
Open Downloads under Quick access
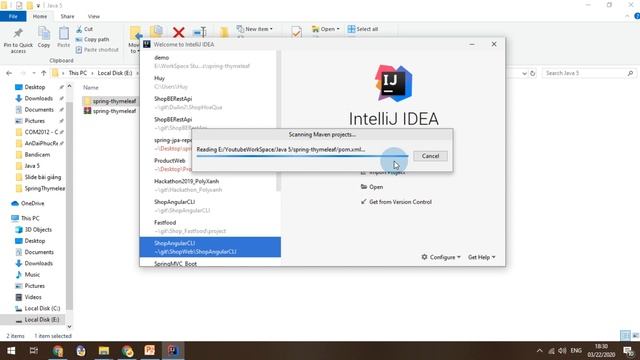click(x=38, y=98)
